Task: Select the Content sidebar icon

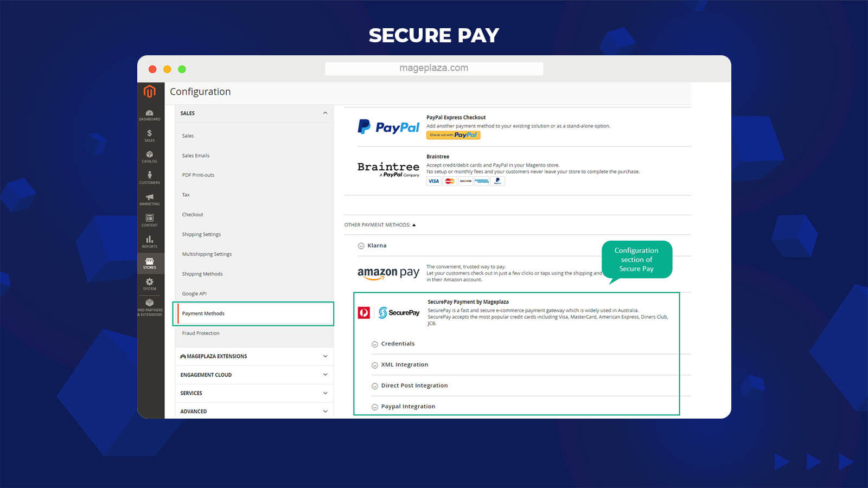Action: [x=149, y=221]
